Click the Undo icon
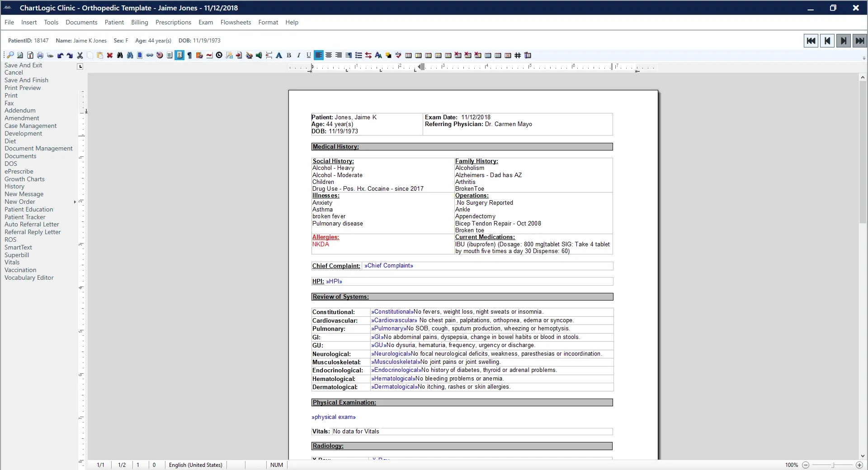 pos(61,55)
